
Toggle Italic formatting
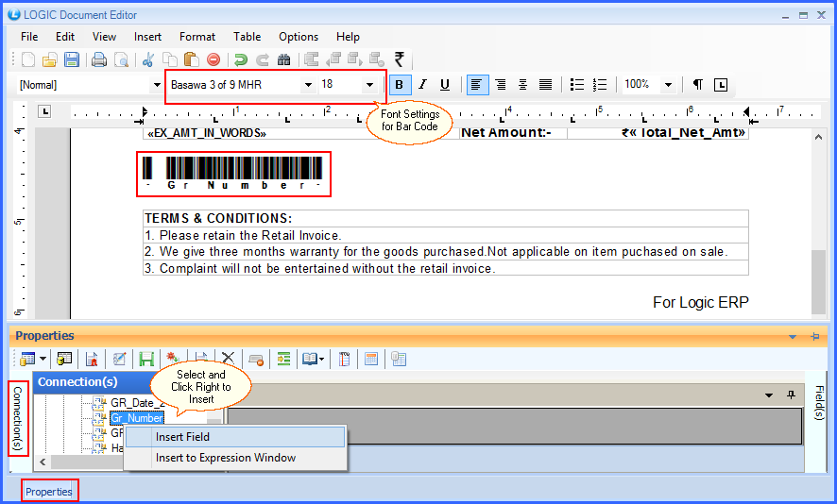coord(423,84)
